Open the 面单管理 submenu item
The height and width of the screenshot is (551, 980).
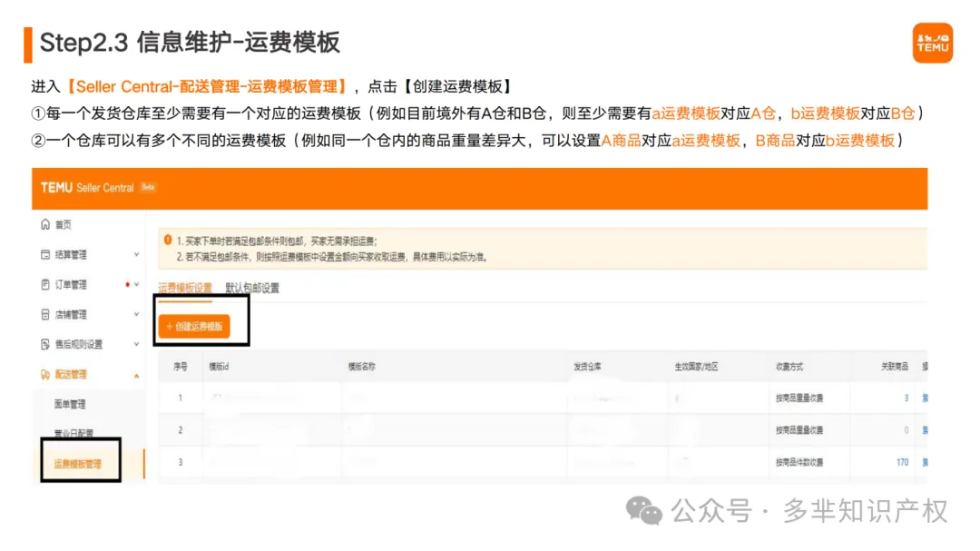coord(70,404)
